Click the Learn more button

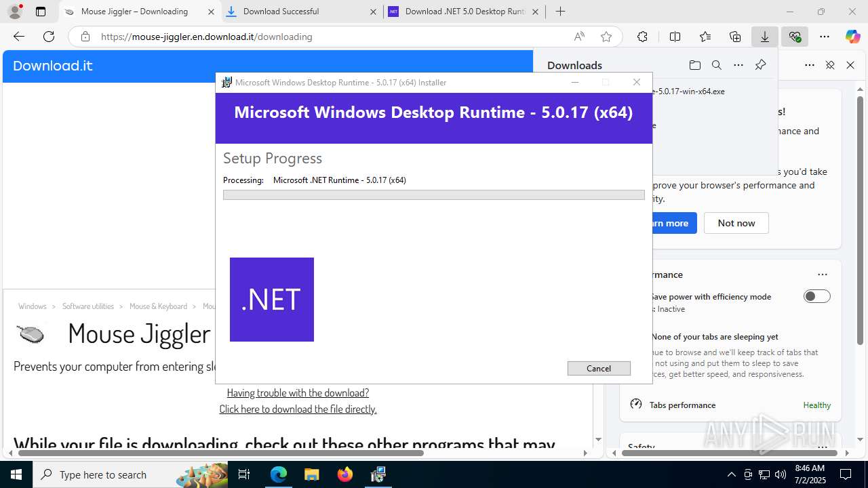pyautogui.click(x=674, y=223)
